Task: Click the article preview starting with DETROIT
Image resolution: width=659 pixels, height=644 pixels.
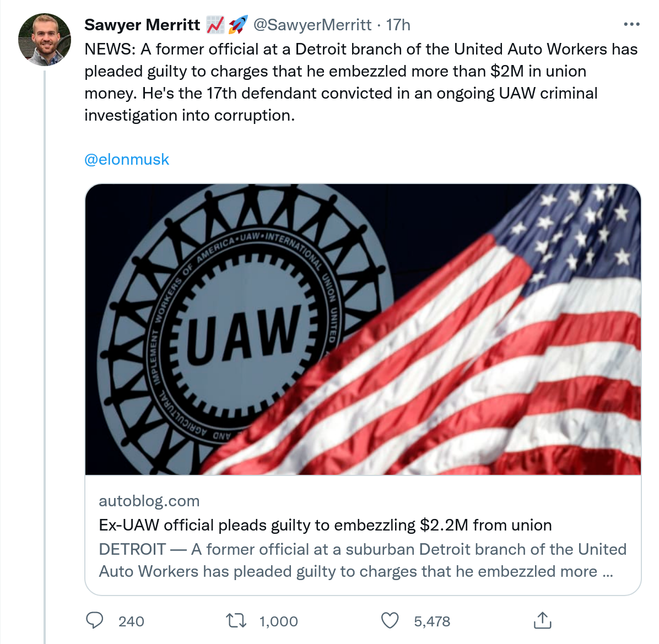Action: pyautogui.click(x=362, y=560)
